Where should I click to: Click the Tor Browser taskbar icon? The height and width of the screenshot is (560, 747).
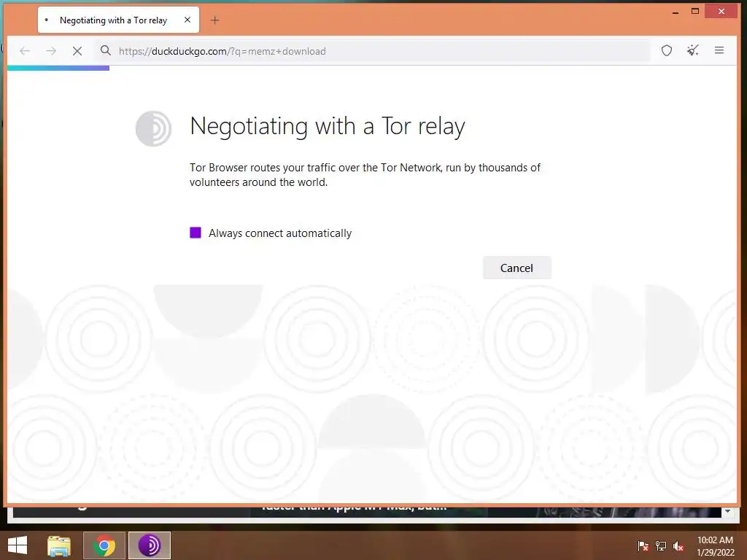coord(149,545)
